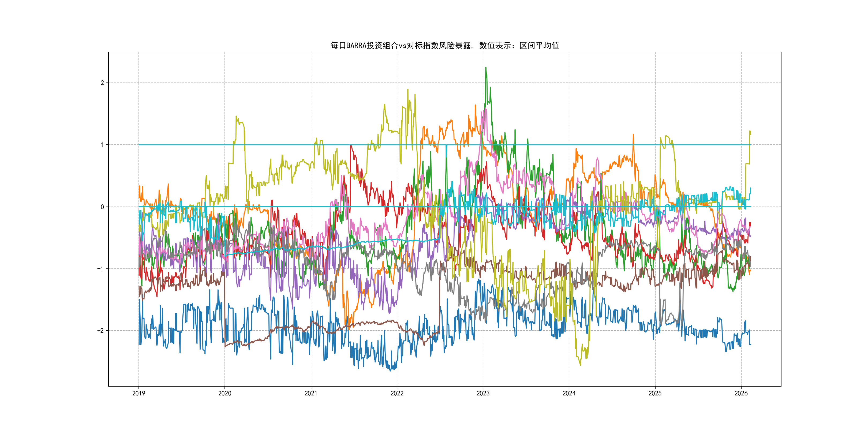The height and width of the screenshot is (434, 868).
Task: Click the y-axis tick label 2
Action: click(102, 83)
